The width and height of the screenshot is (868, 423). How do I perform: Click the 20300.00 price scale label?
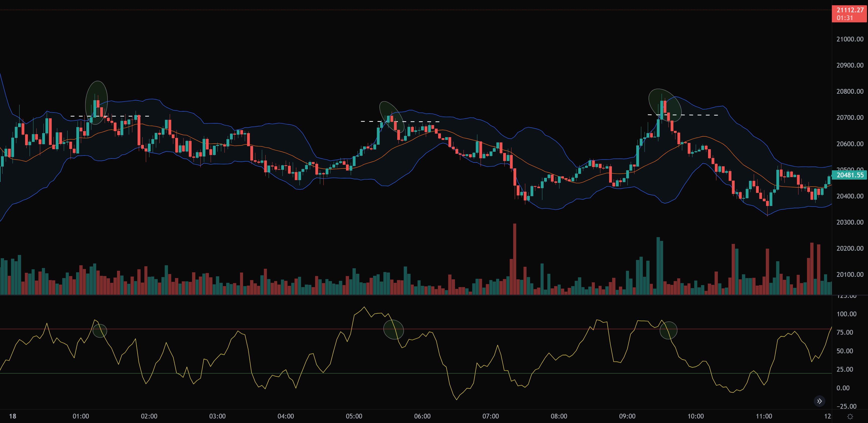[850, 223]
